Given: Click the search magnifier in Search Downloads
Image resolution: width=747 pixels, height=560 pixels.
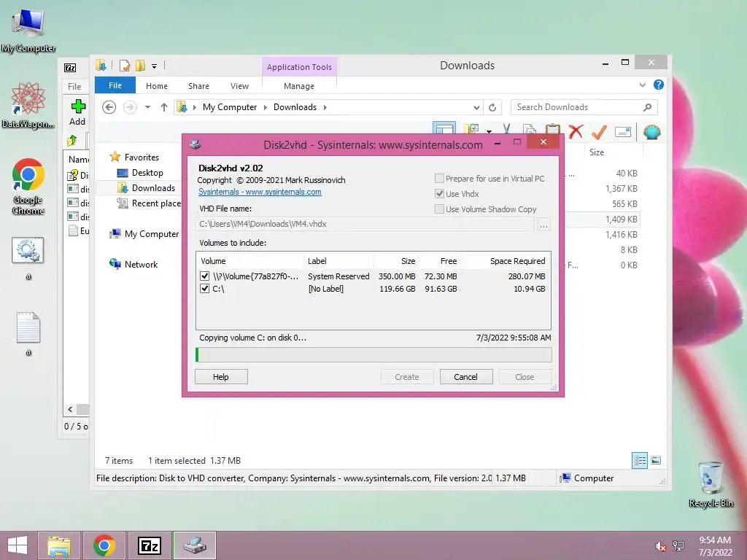Looking at the screenshot, I should pos(648,107).
